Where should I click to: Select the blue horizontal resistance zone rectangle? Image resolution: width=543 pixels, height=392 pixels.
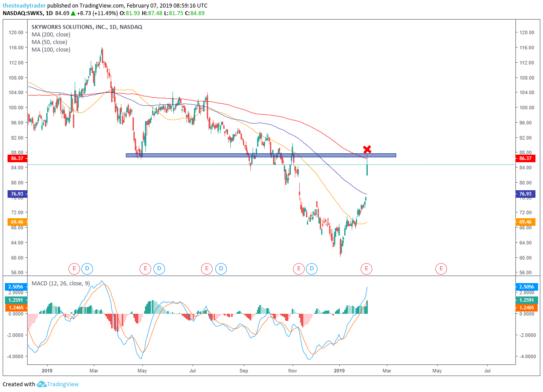point(261,155)
